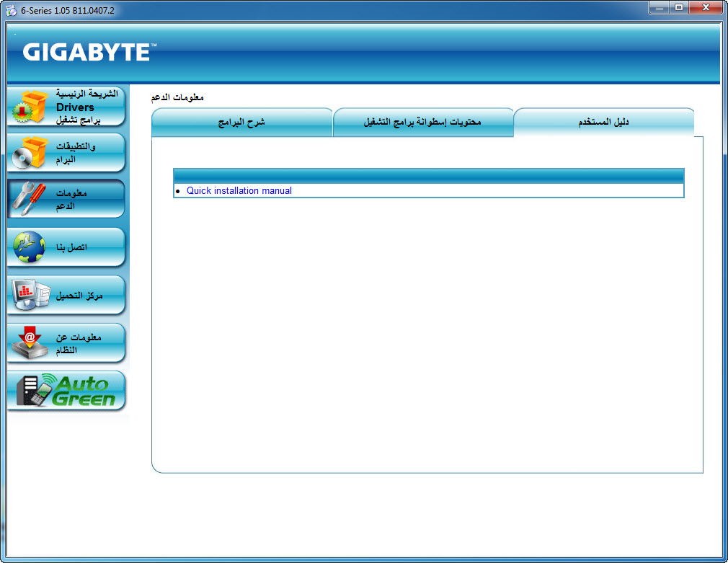The image size is (728, 563).
Task: Open the applications CD software section
Action: [66, 153]
